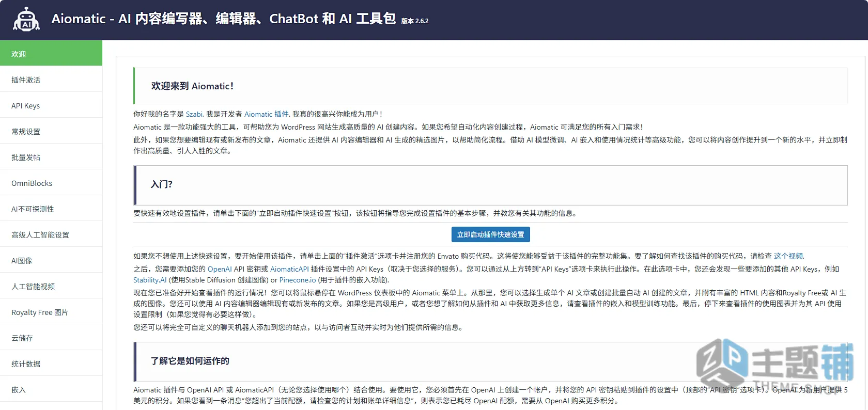The image size is (868, 410).
Task: Open the 这个视频 link
Action: point(788,256)
